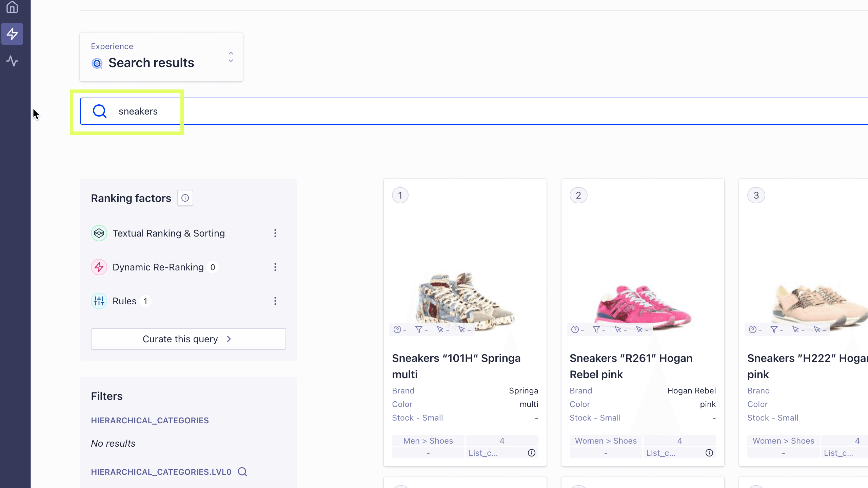This screenshot has width=868, height=488.
Task: Click title Sneakers "R261" Hogan Rebel pink
Action: (x=631, y=366)
